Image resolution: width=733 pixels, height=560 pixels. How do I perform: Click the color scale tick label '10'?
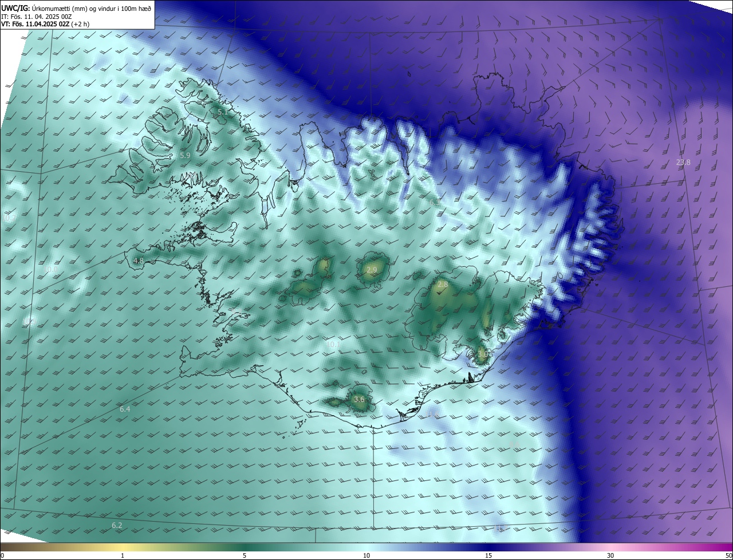click(366, 555)
